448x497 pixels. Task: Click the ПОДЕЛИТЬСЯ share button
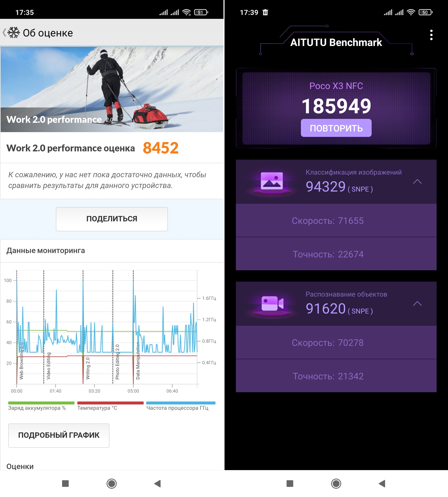tap(112, 219)
